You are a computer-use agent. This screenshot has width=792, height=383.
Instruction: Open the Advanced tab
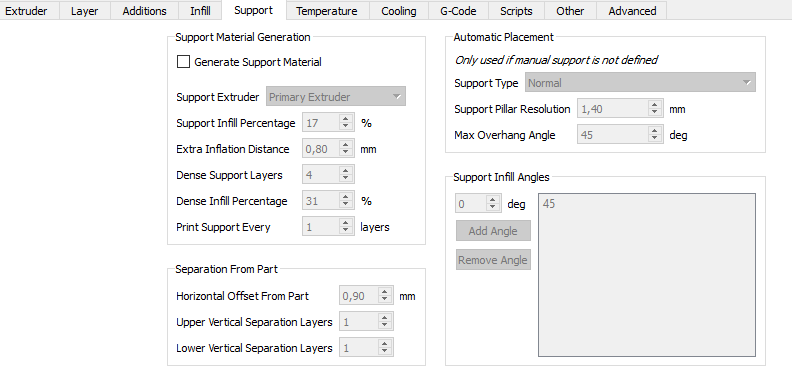coord(632,11)
